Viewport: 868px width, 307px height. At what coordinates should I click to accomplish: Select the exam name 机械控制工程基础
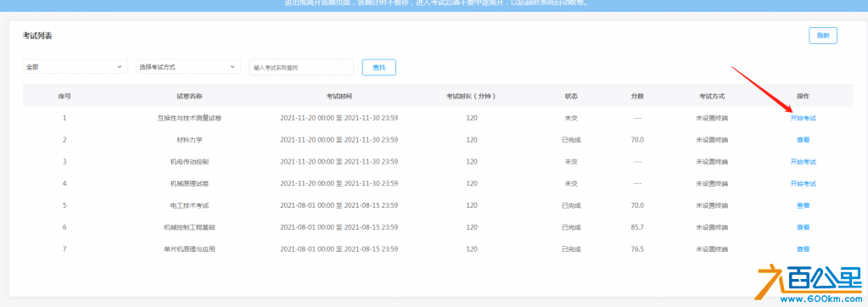[x=189, y=227]
